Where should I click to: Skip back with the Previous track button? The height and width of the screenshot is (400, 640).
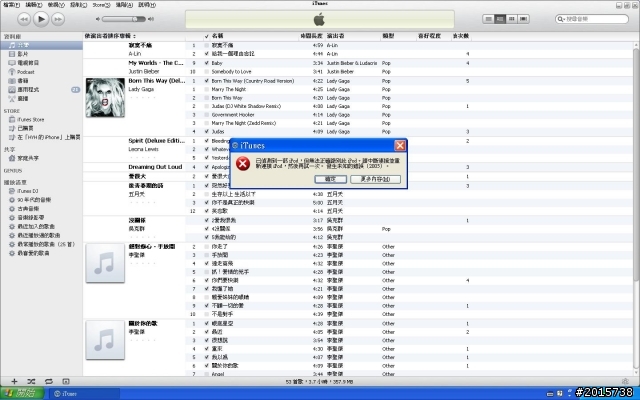[24, 19]
